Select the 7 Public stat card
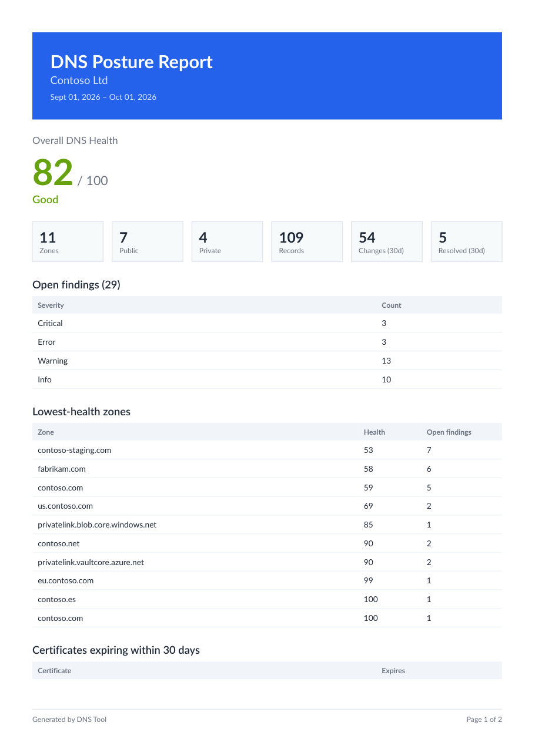Screen dimensions: 535x756 coord(148,241)
